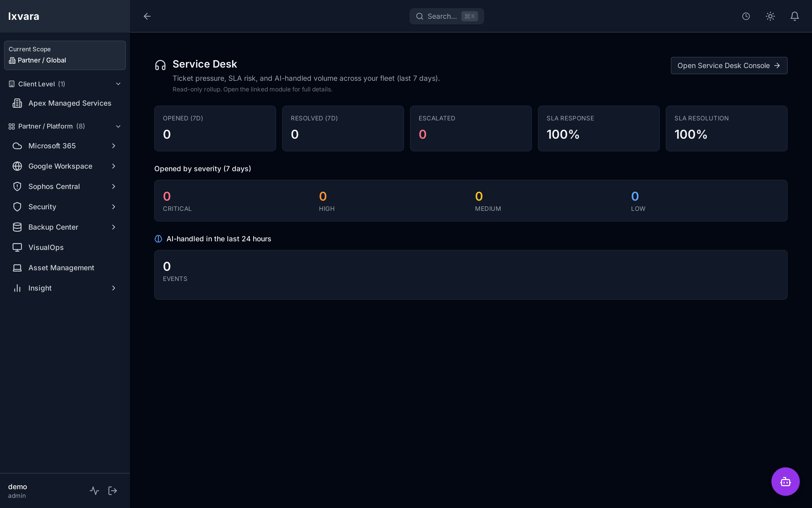Screen dimensions: 812x508
Task: Click the Low severity count
Action: [x=635, y=196]
